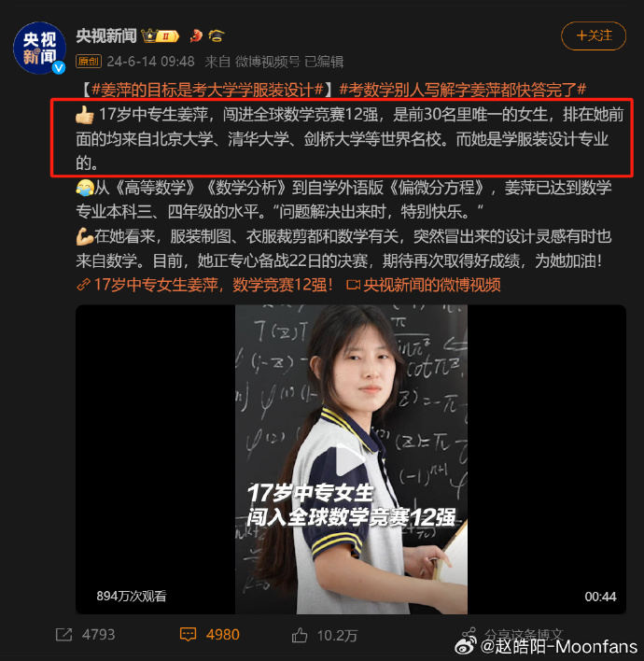644x661 pixels.
Task: Click the graduation cap badge icon
Action: click(217, 35)
